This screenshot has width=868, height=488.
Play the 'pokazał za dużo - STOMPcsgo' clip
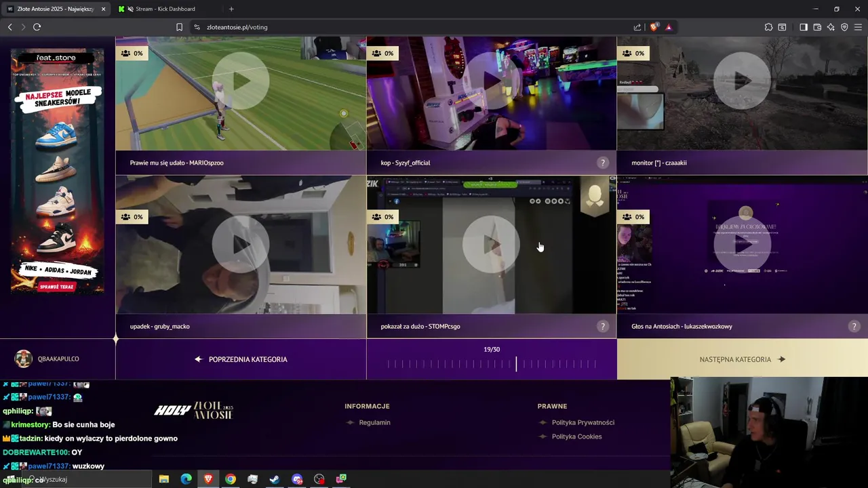(x=492, y=245)
